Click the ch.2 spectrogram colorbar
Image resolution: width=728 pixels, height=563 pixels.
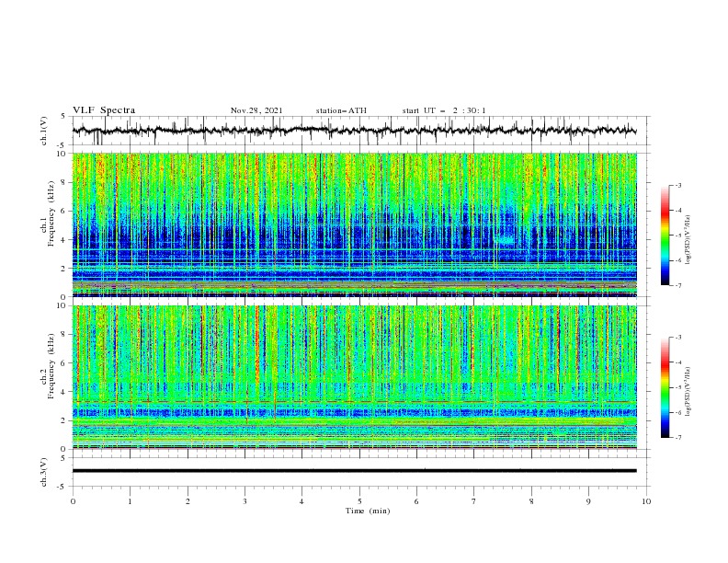[x=665, y=387]
